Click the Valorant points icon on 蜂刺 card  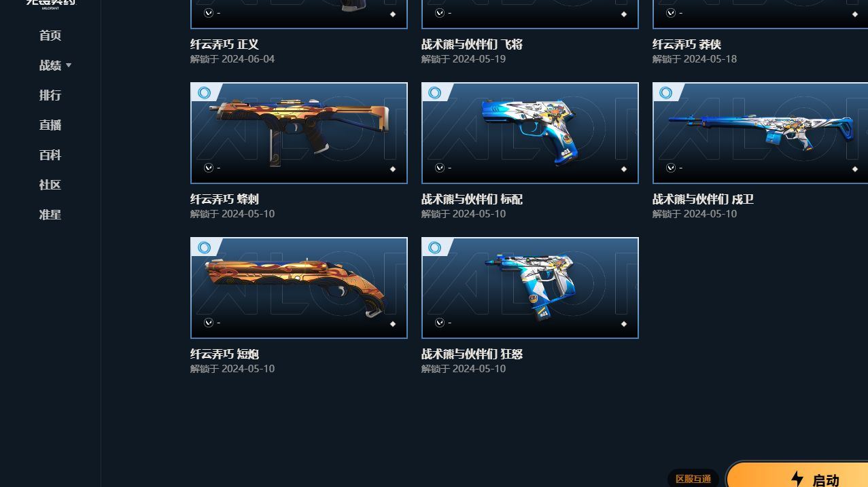(x=209, y=168)
